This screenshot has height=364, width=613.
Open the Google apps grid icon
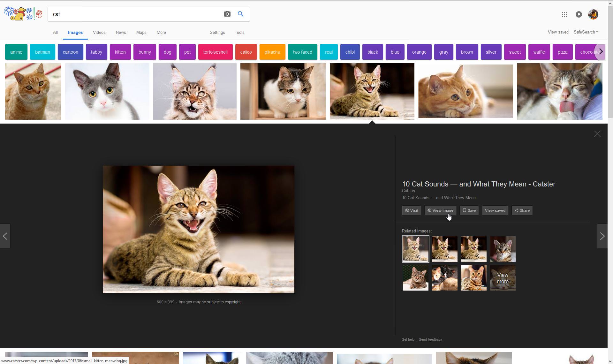point(564,14)
